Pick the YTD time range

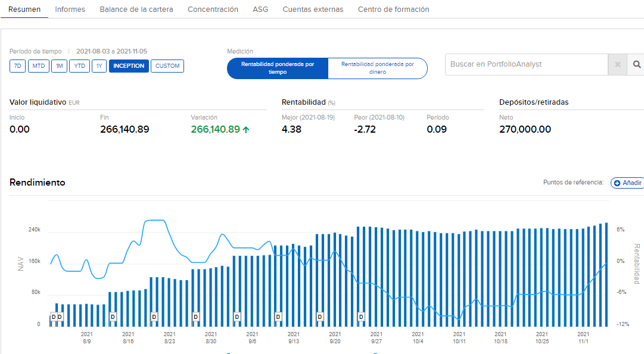click(x=79, y=66)
